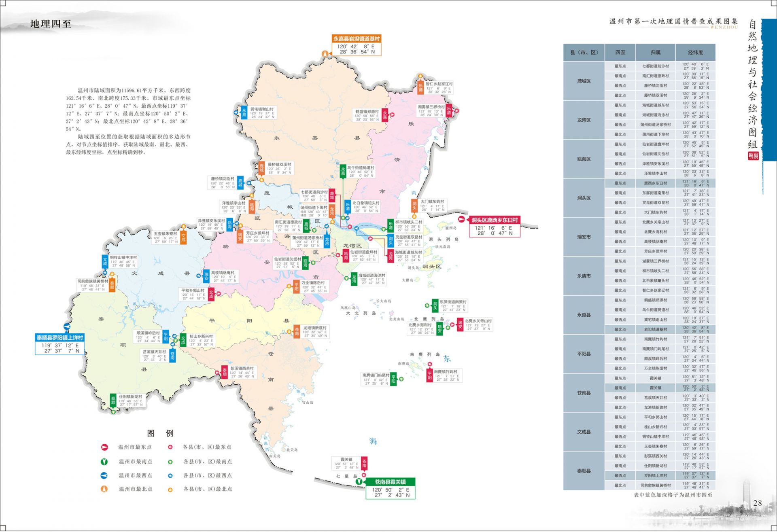Click the 瓯海区 cell in the table
Image resolution: width=777 pixels, height=532 pixels.
[584, 159]
